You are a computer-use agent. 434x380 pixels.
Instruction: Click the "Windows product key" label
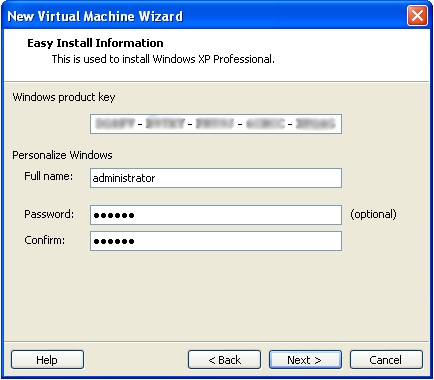point(64,97)
